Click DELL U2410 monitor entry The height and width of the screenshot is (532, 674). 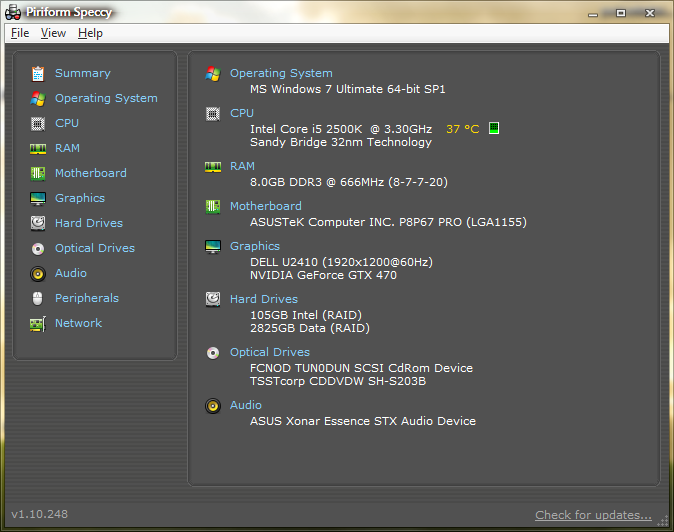tap(341, 262)
